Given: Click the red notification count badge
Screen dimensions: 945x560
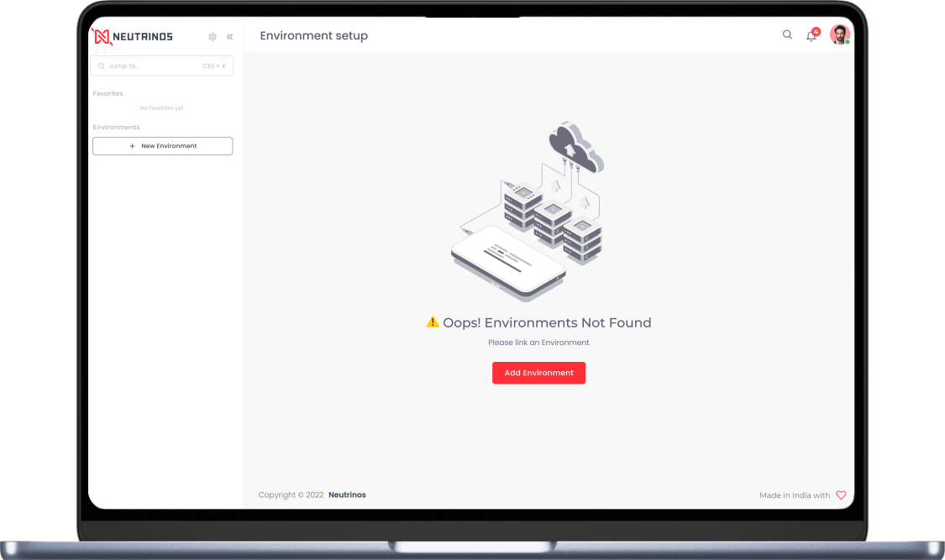Looking at the screenshot, I should pos(816,31).
